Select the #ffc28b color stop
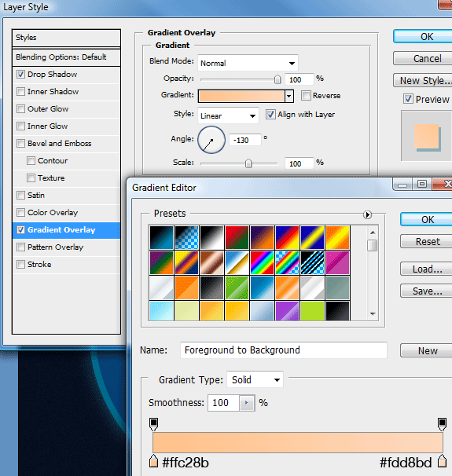Image resolution: width=452 pixels, height=476 pixels. coord(154,461)
